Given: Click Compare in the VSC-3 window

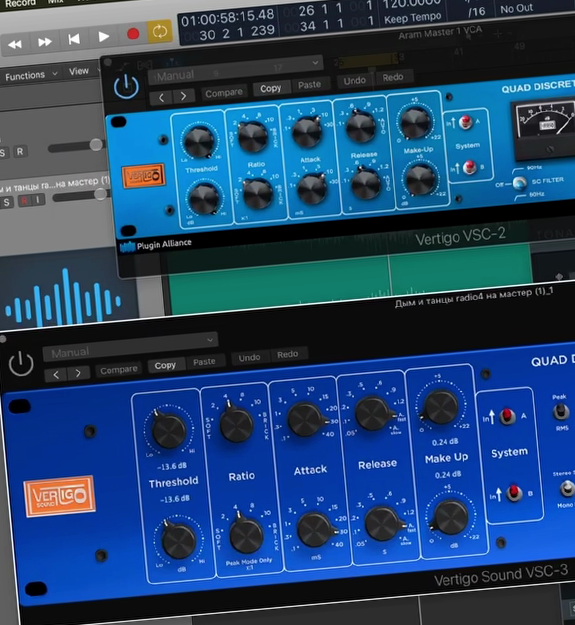Looking at the screenshot, I should (x=118, y=370).
